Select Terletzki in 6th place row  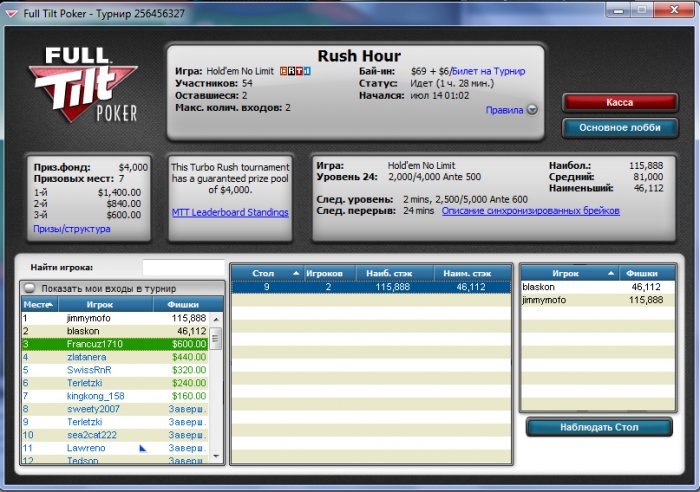115,383
